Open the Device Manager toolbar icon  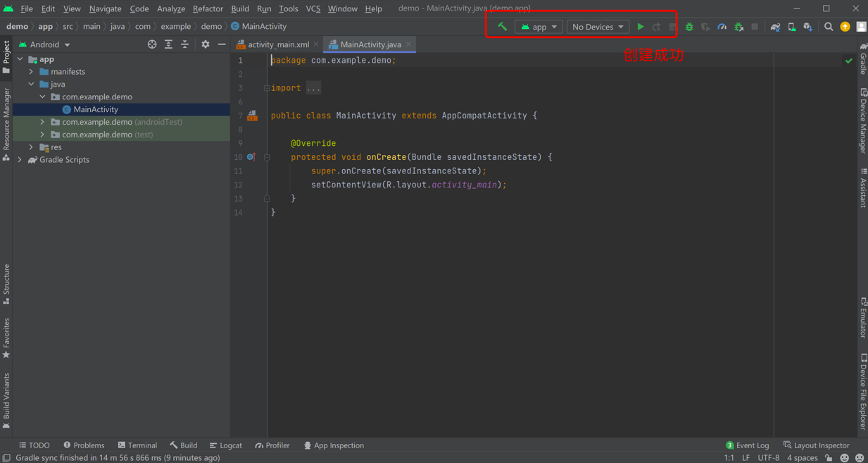coord(791,27)
